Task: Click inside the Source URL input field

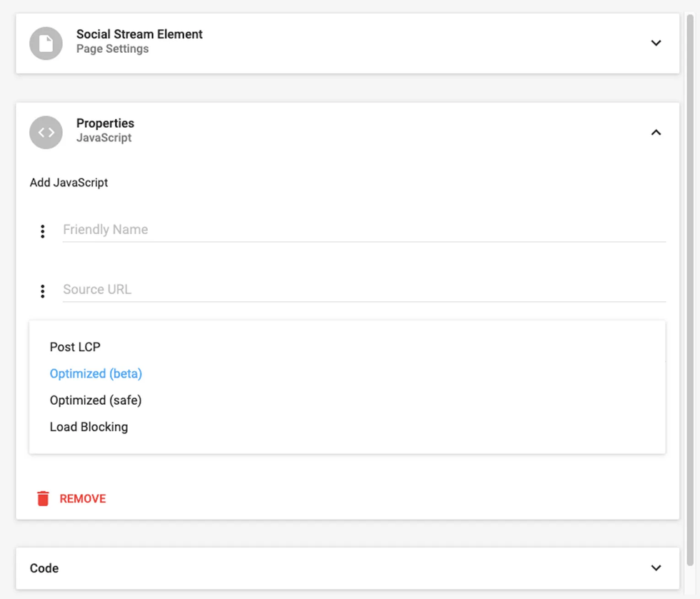Action: tap(286, 290)
